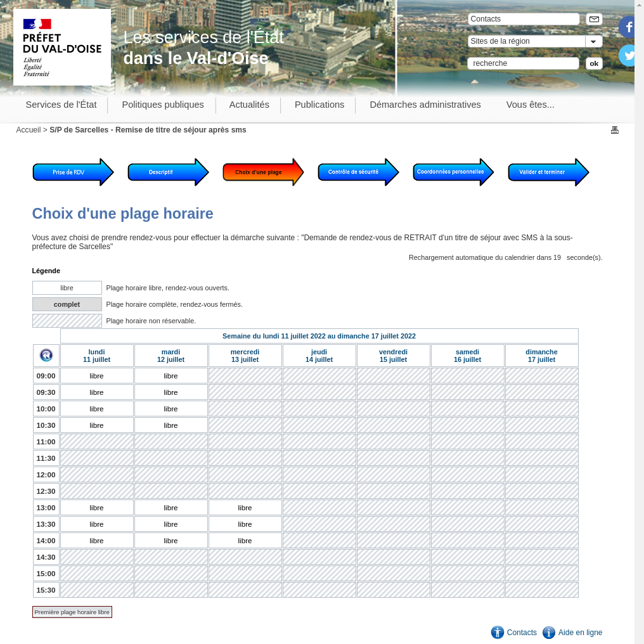Click the 'complet' legend box
The image size is (644, 644).
(x=67, y=304)
